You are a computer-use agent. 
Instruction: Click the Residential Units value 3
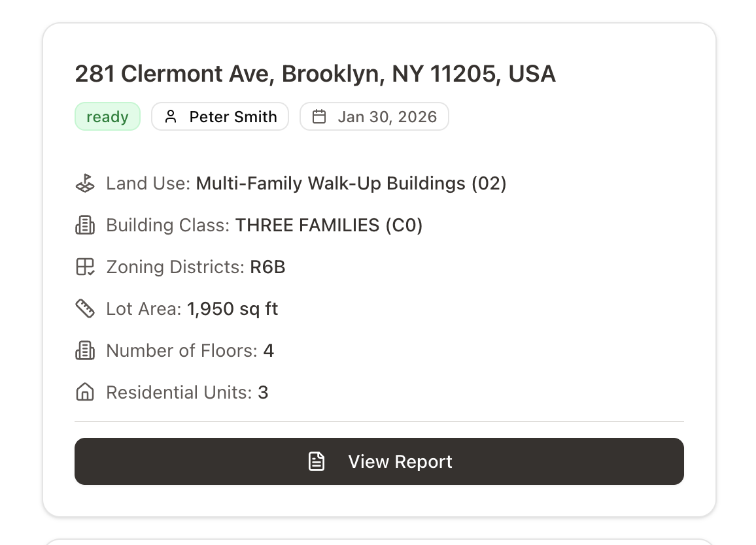263,392
